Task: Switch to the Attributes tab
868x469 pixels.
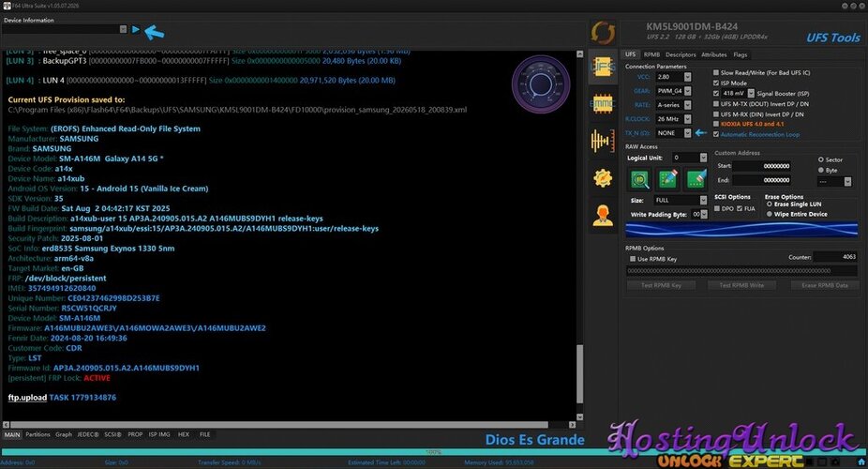Action: click(x=714, y=54)
